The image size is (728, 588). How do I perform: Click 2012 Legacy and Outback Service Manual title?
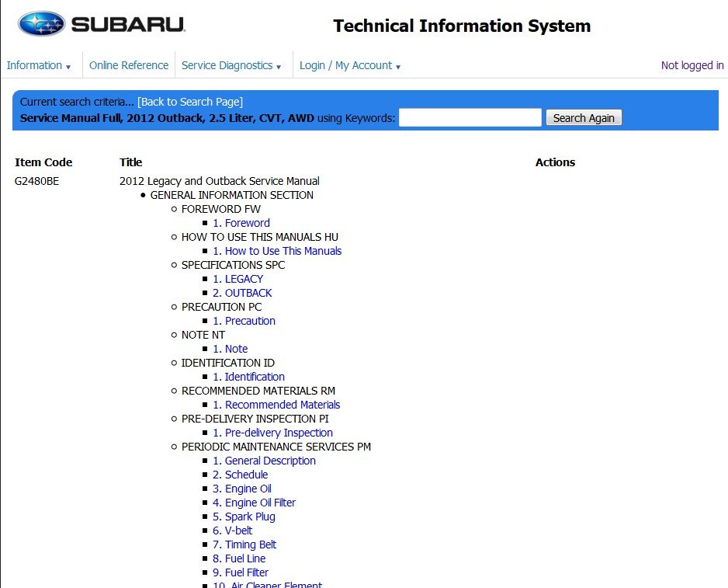pos(219,181)
